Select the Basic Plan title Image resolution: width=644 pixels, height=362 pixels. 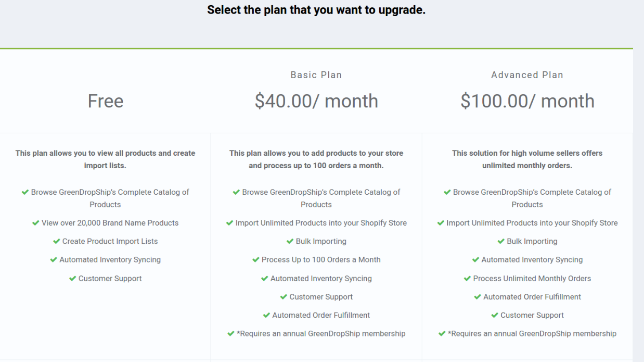(316, 75)
